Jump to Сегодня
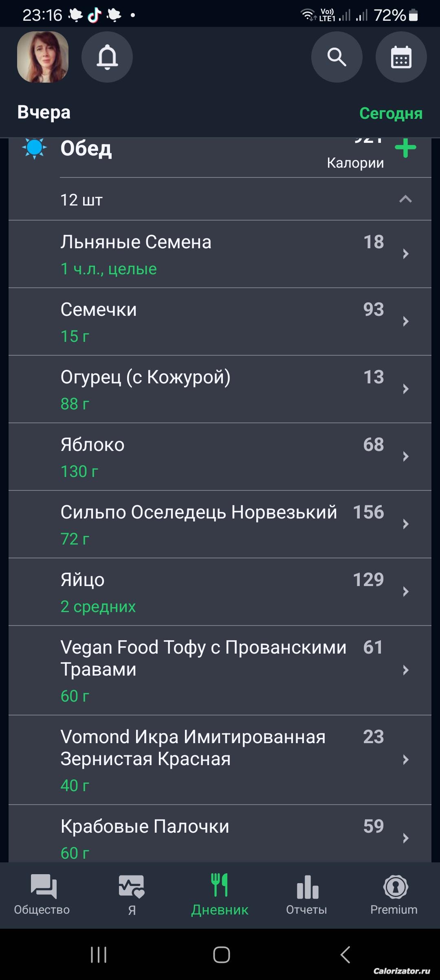Image resolution: width=440 pixels, height=980 pixels. pos(390,114)
